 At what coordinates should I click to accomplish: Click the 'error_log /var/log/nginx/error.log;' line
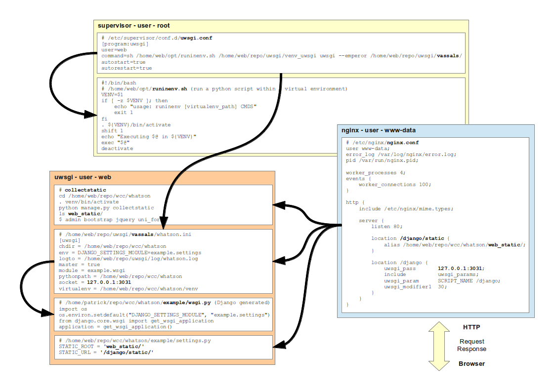[x=401, y=155]
